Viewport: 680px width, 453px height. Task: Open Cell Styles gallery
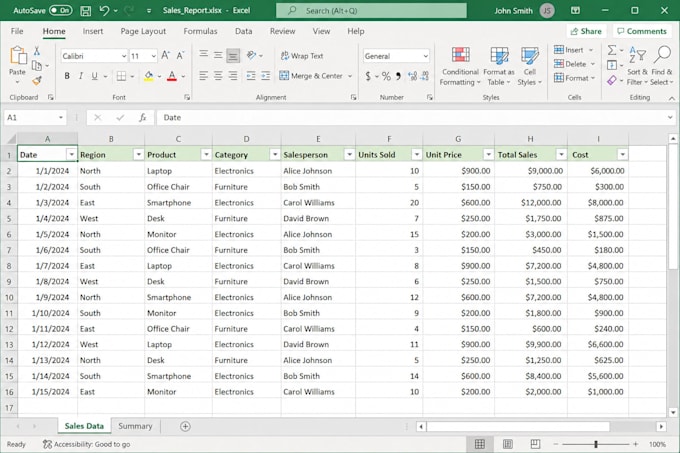pos(530,66)
